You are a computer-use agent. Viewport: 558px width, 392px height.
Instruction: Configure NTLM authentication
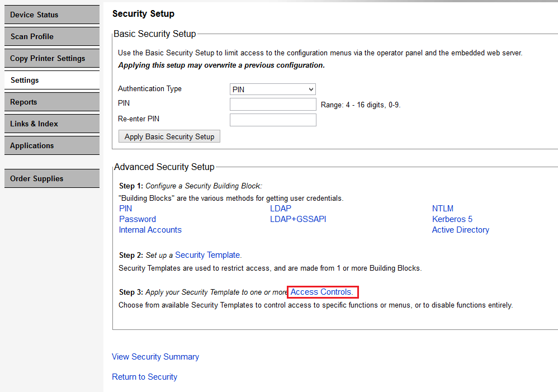click(442, 208)
